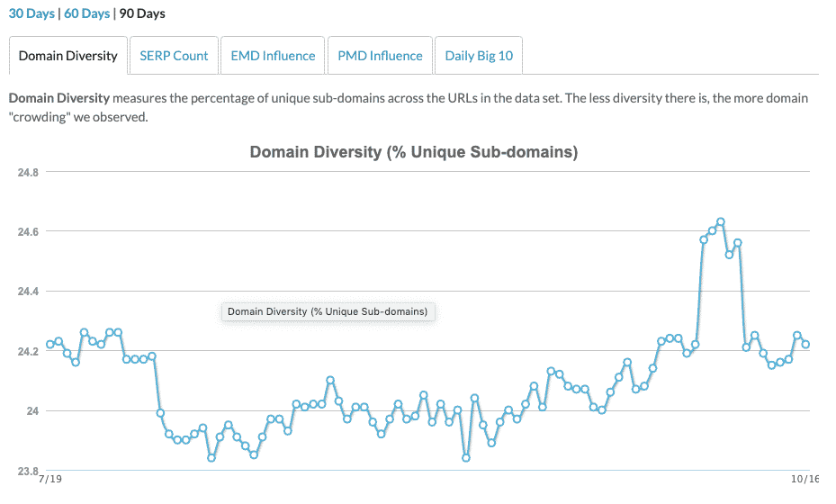Click the chart title Domain Diversity (% Unique Sub-domains)
Image resolution: width=836 pixels, height=504 pixels.
(414, 152)
